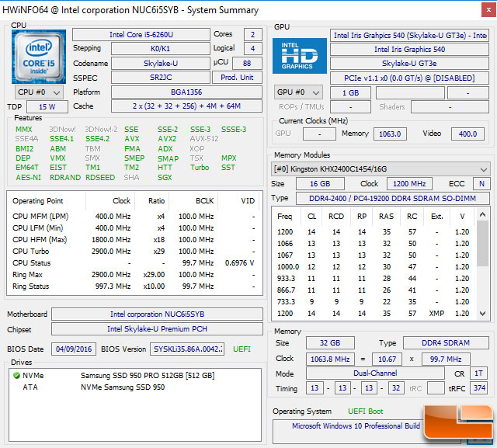This screenshot has height=448, width=497.
Task: Click the memory clock 1063.8 MHz field
Action: (330, 359)
